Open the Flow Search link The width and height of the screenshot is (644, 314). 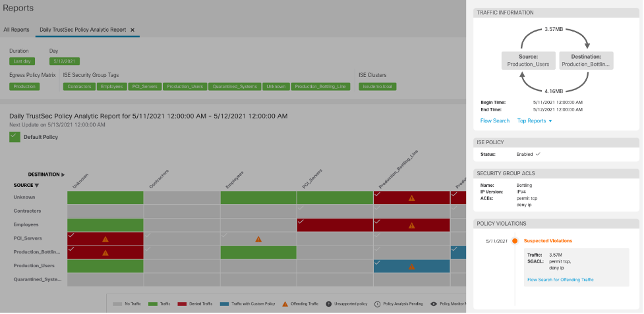(494, 121)
